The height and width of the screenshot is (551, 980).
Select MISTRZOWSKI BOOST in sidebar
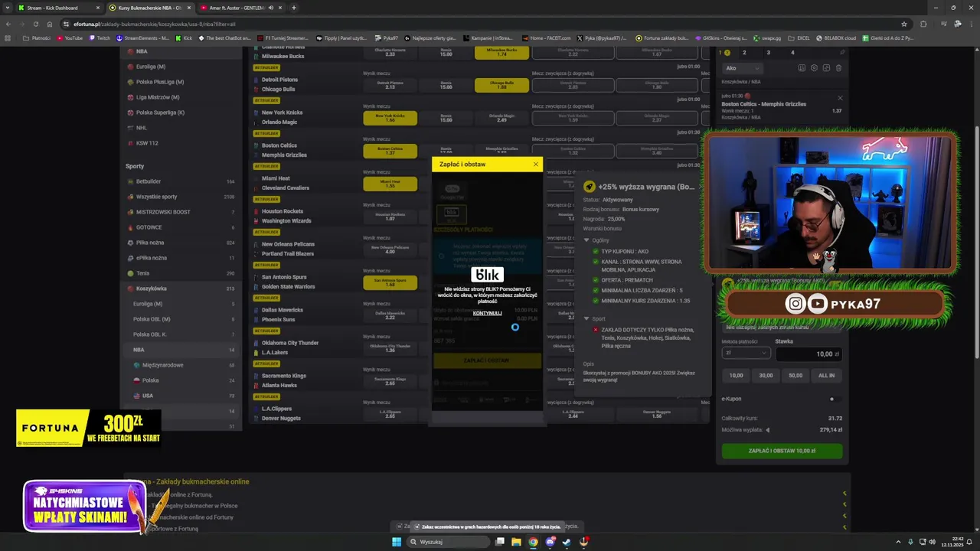point(181,212)
